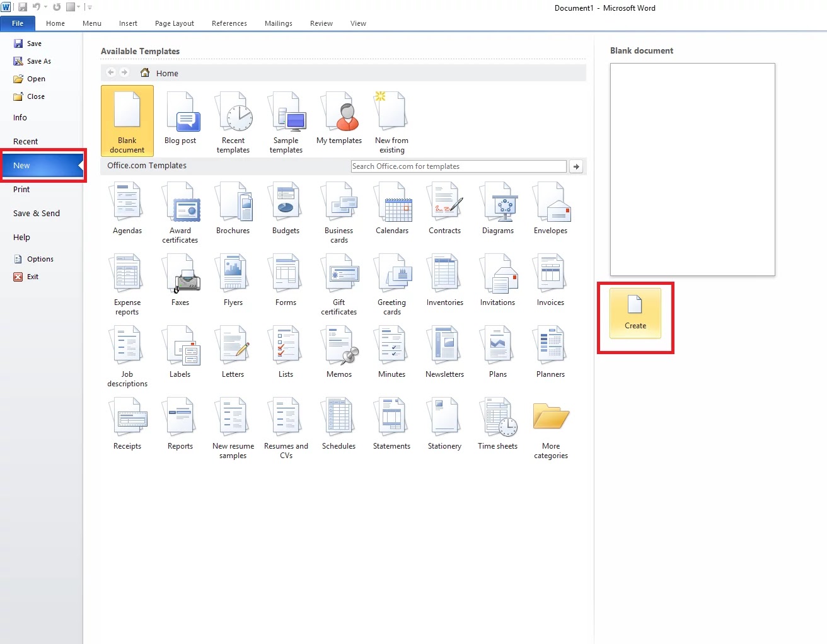Open the Forms template category
The width and height of the screenshot is (827, 644).
pos(286,280)
